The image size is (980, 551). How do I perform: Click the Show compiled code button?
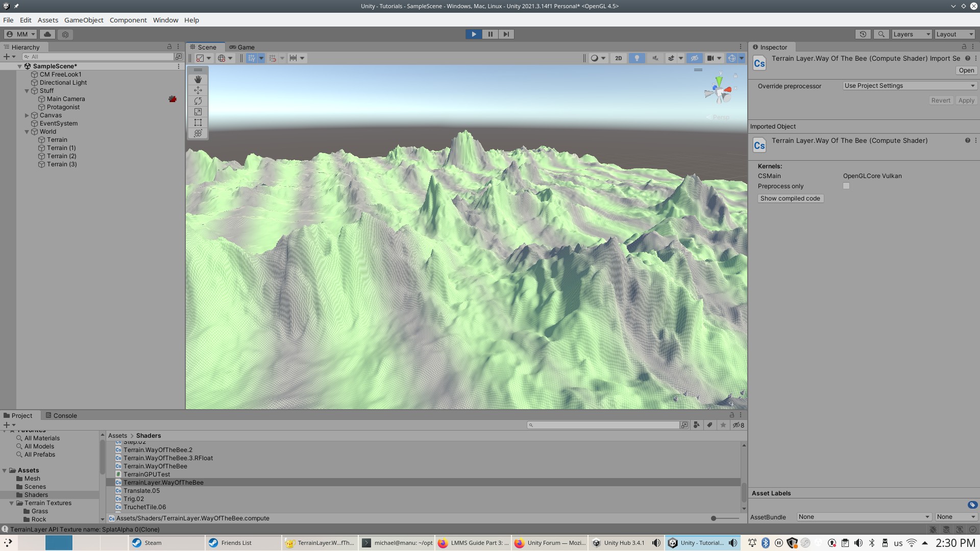(790, 198)
